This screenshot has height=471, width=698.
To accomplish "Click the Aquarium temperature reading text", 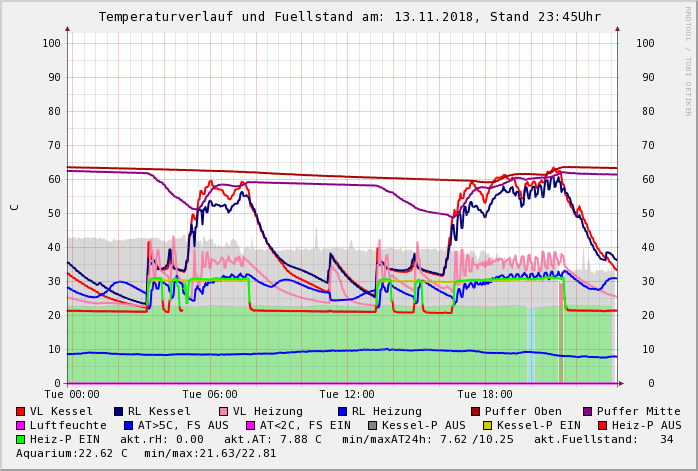I will coord(72,453).
